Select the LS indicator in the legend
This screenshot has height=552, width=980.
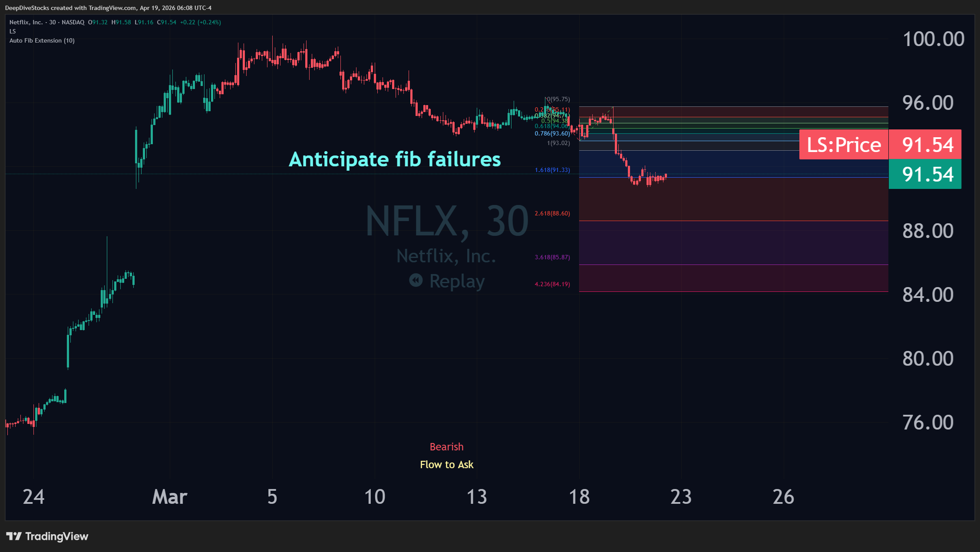pos(13,31)
